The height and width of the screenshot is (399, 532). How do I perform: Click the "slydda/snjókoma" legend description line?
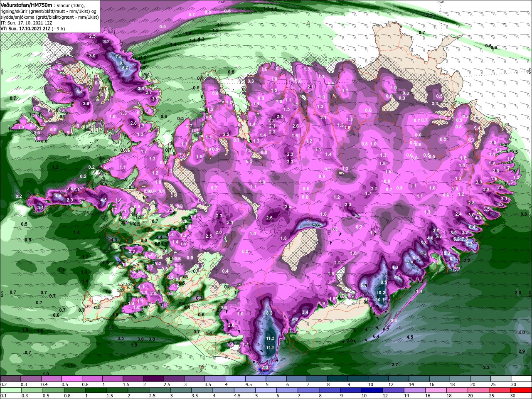(50, 17)
